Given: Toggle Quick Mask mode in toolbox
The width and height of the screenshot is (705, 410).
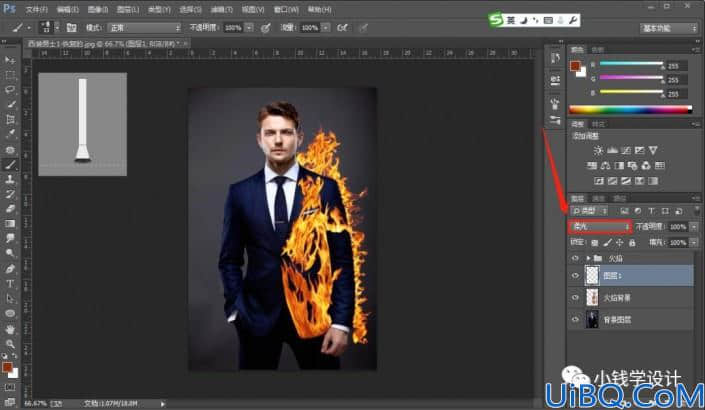Looking at the screenshot, I should pyautogui.click(x=10, y=387).
